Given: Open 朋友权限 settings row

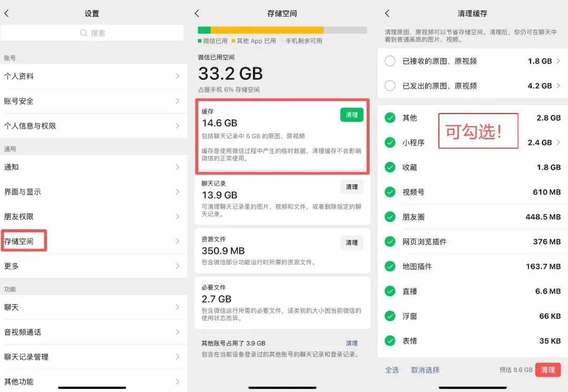Looking at the screenshot, I should coord(94,216).
